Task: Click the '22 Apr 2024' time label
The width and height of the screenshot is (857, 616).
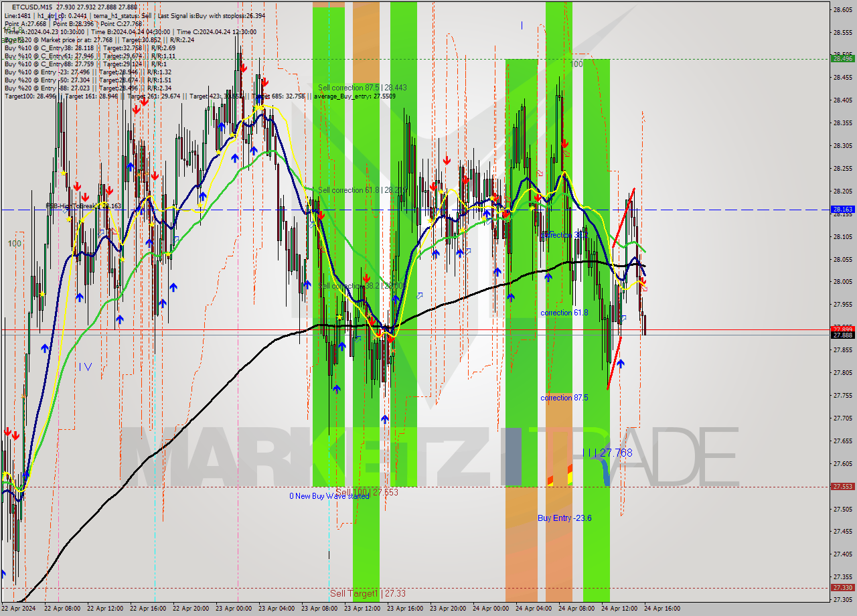Action: tap(18, 609)
